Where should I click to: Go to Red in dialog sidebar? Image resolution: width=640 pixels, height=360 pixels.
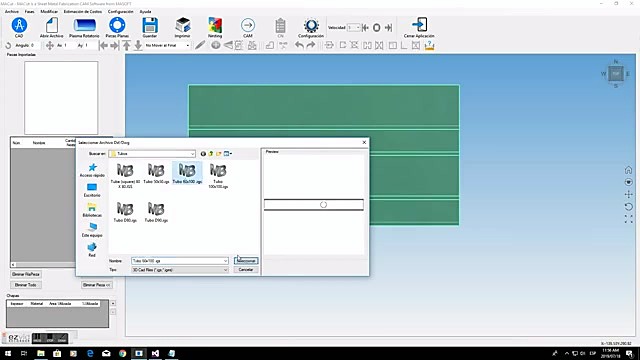(92, 250)
